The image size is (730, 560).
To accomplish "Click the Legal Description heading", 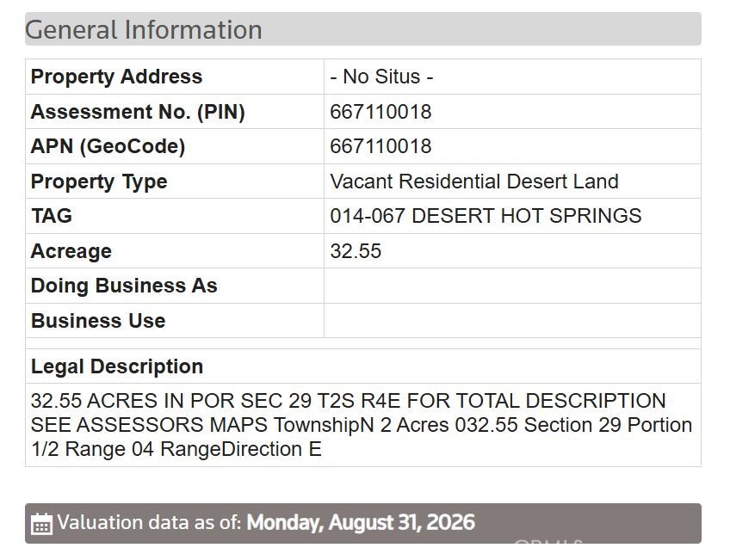I will (117, 366).
